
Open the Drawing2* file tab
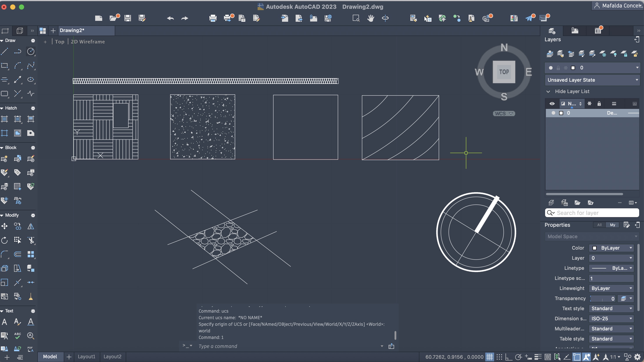tap(72, 31)
